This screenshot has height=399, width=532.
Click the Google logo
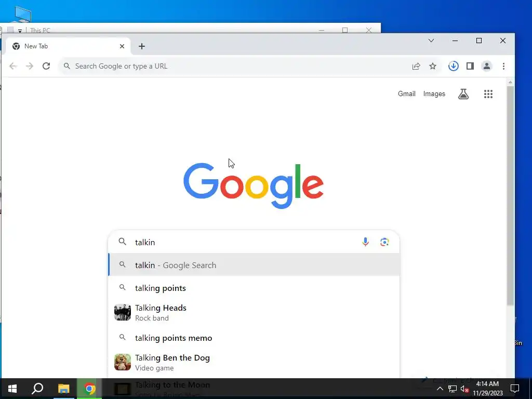(254, 185)
